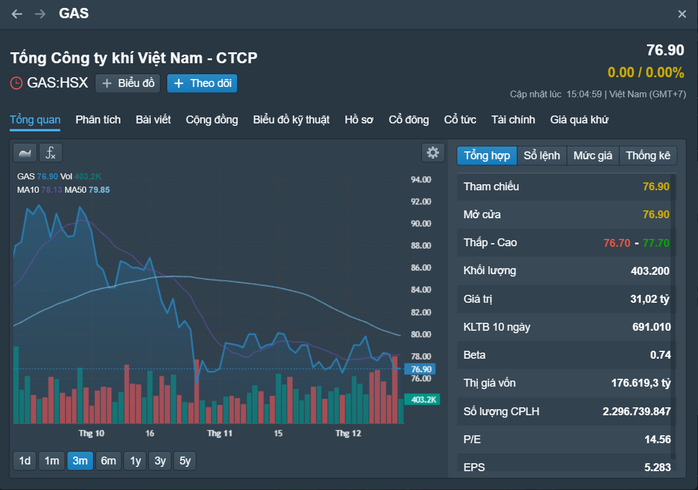Open the Giá quá khứ tab

point(579,120)
